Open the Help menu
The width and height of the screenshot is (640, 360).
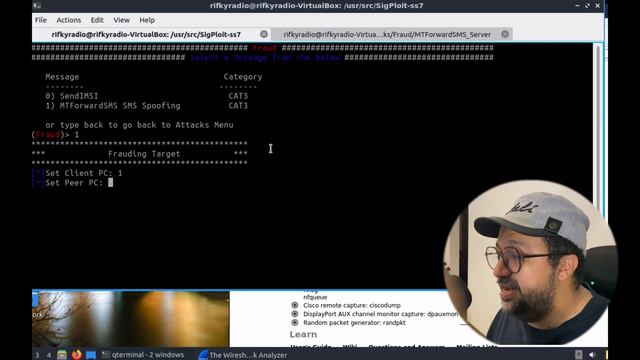147,20
